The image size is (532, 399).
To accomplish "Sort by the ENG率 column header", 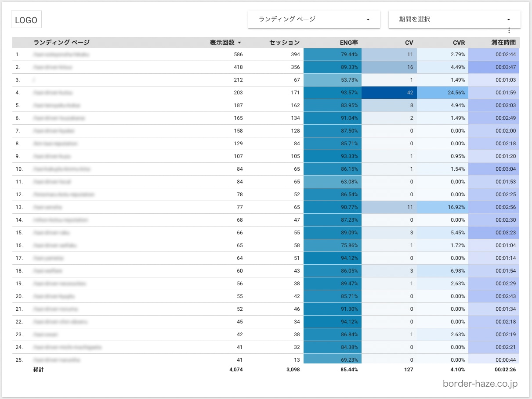I will point(349,43).
